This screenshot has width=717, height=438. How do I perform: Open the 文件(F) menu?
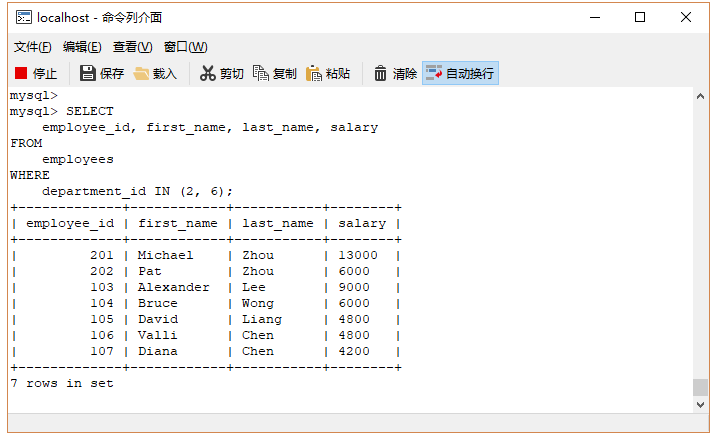[32, 47]
